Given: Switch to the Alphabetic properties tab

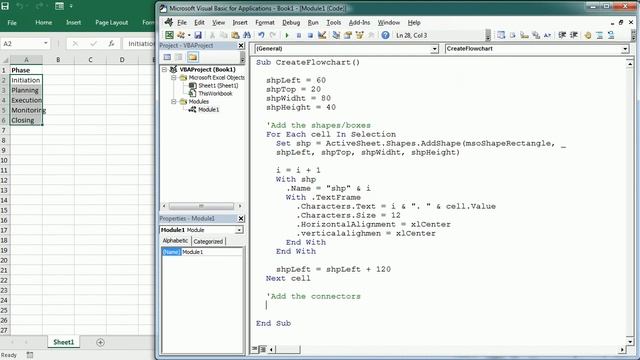Looking at the screenshot, I should tap(176, 241).
